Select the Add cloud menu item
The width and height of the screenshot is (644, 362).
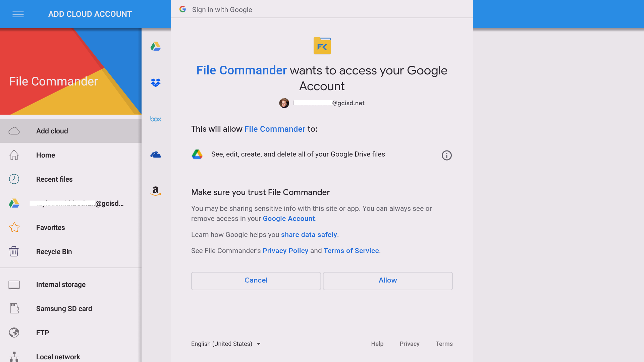pyautogui.click(x=71, y=131)
